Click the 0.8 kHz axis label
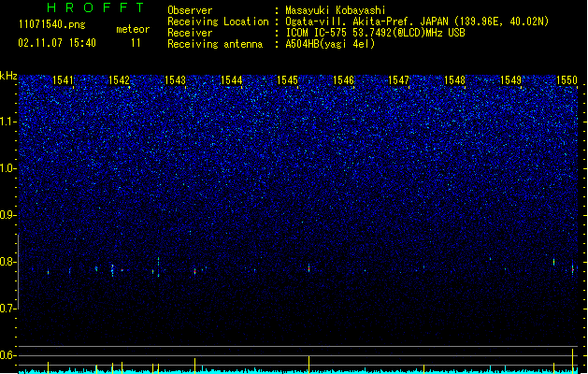This screenshot has width=588, height=374. click(x=7, y=262)
